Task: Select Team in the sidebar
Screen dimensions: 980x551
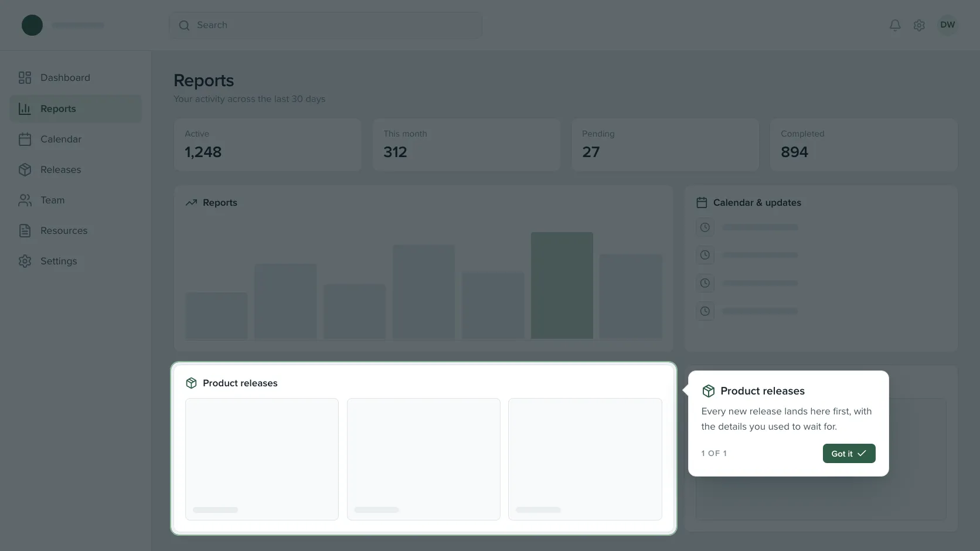Action: click(x=76, y=200)
